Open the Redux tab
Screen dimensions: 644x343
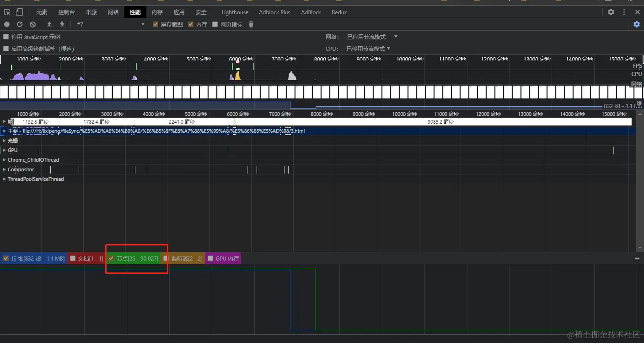(339, 12)
